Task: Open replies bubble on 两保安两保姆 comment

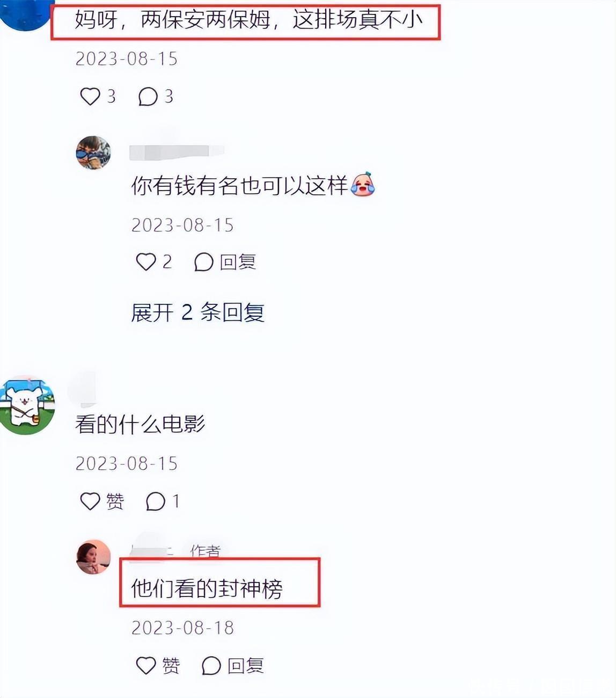Action: pos(148,97)
